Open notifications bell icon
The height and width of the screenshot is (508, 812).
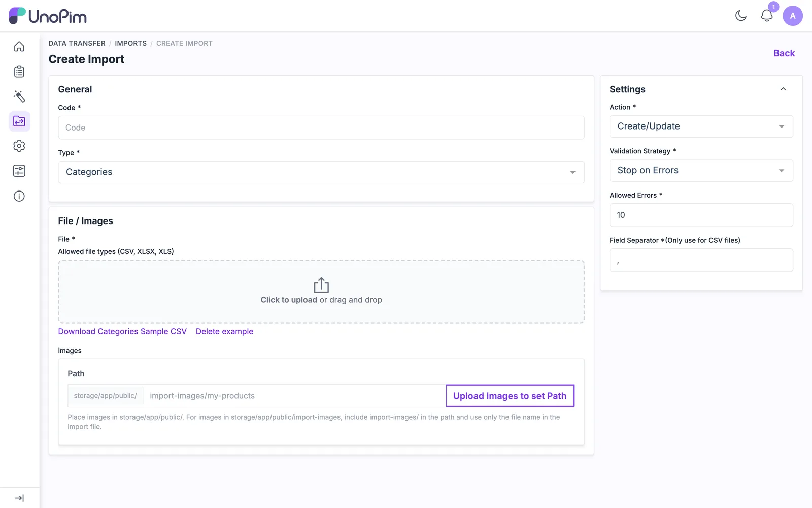point(767,16)
